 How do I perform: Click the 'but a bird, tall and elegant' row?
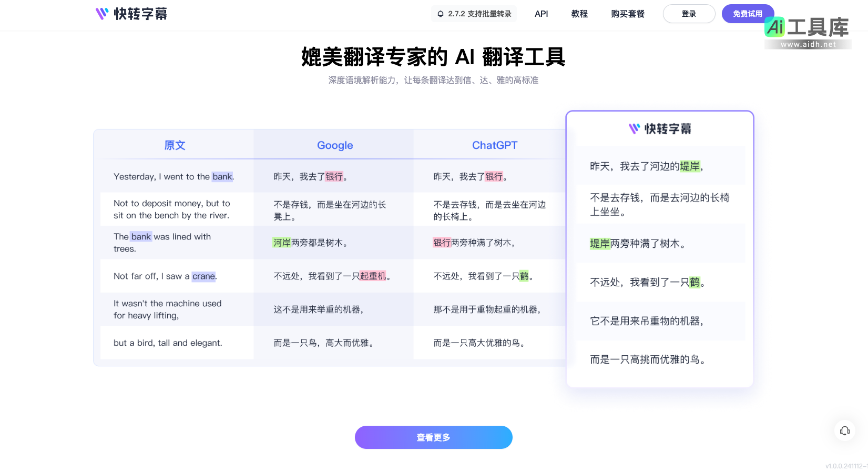(168, 343)
